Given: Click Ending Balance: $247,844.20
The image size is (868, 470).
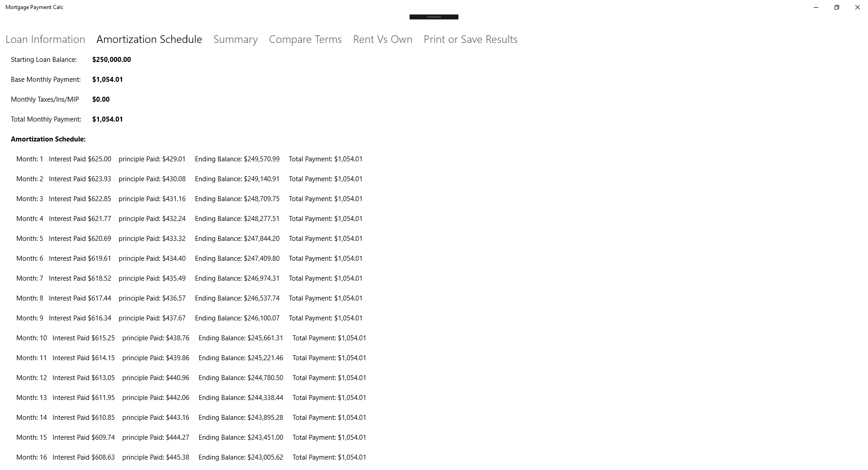Looking at the screenshot, I should (237, 239).
